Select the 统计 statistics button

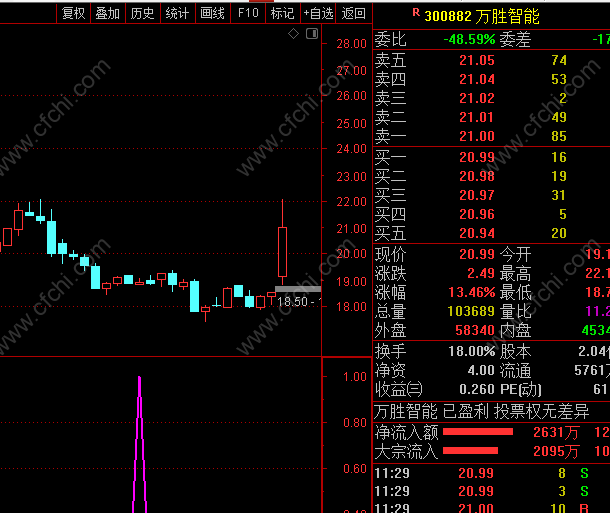177,14
